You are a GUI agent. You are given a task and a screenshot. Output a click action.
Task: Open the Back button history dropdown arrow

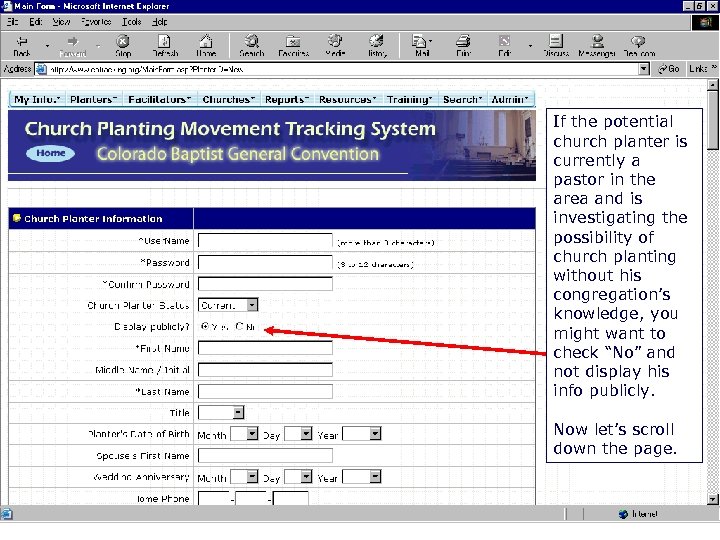point(47,45)
